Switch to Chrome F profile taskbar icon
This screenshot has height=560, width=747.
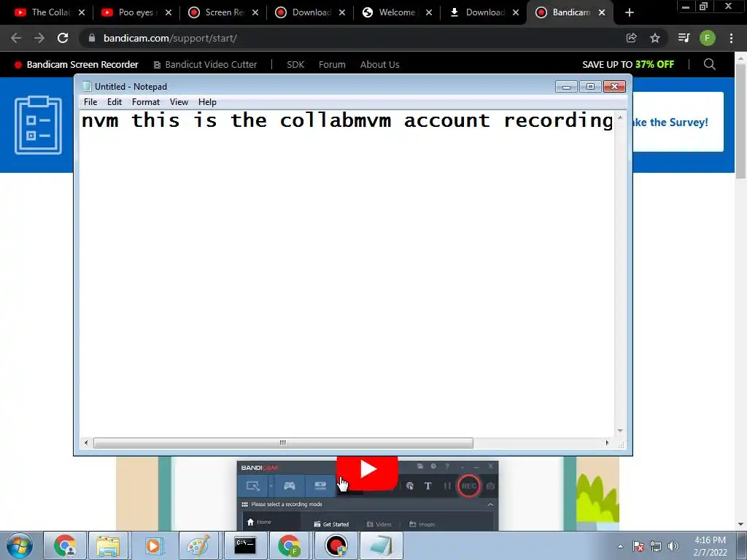(x=289, y=545)
